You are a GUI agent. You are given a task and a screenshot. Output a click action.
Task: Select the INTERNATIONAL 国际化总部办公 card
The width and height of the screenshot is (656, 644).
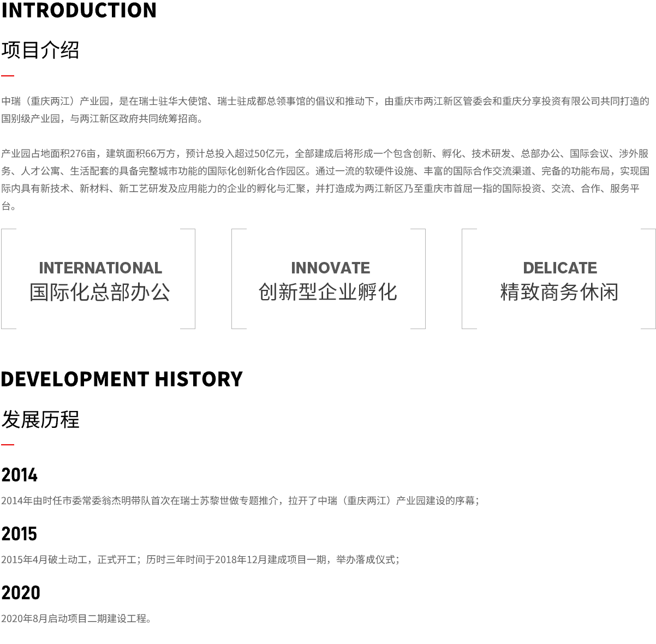tap(98, 279)
